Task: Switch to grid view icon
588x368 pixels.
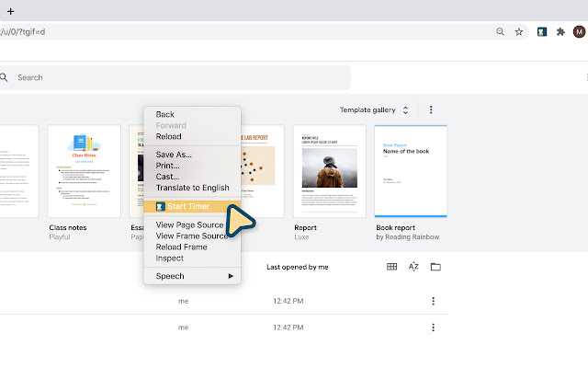Action: (391, 267)
